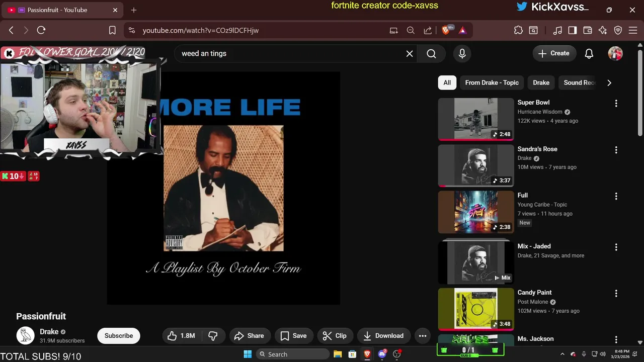Open site settings icon in address bar

(x=132, y=30)
